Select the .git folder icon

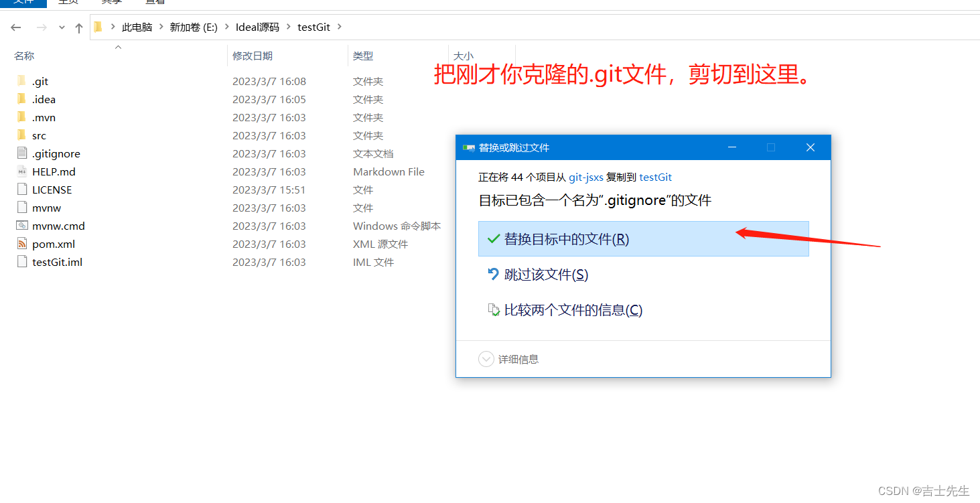coord(21,81)
